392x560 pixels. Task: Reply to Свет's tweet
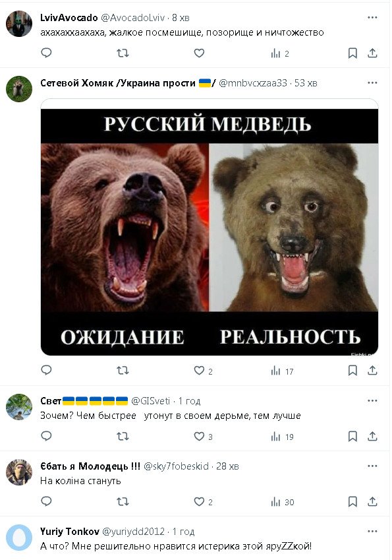[46, 436]
